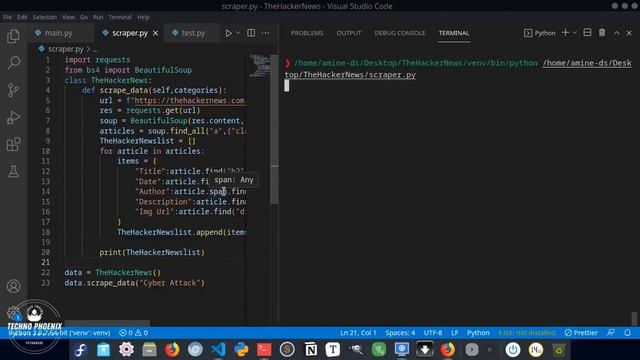Open notifications bell in the status bar
This screenshot has width=640, height=360.
[x=627, y=333]
